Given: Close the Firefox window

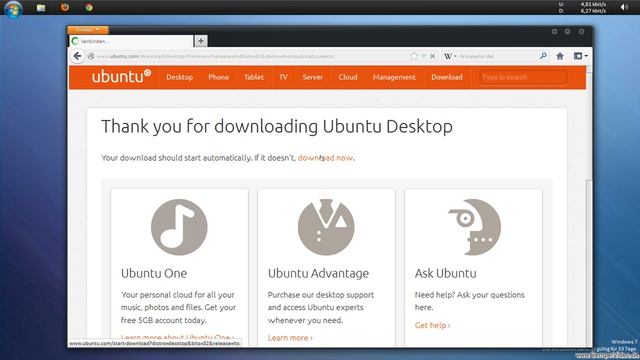Looking at the screenshot, I should click(x=581, y=31).
